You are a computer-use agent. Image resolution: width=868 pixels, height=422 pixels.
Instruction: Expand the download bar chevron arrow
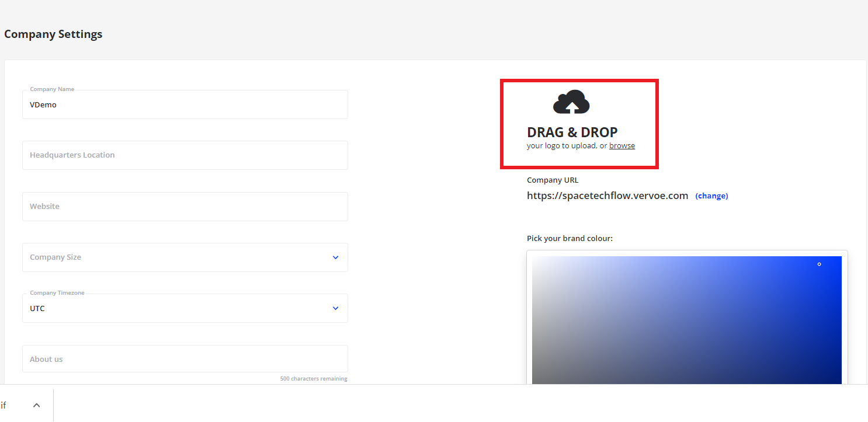pos(36,406)
